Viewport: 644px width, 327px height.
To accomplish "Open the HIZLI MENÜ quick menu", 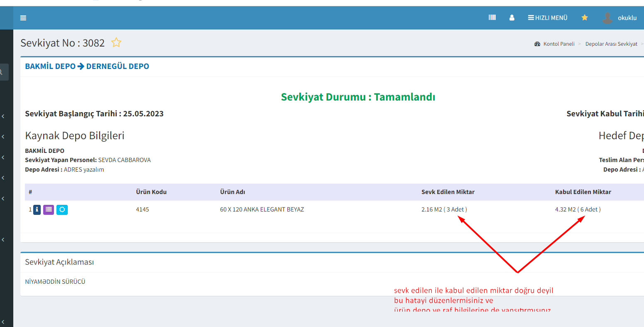I will pos(548,18).
